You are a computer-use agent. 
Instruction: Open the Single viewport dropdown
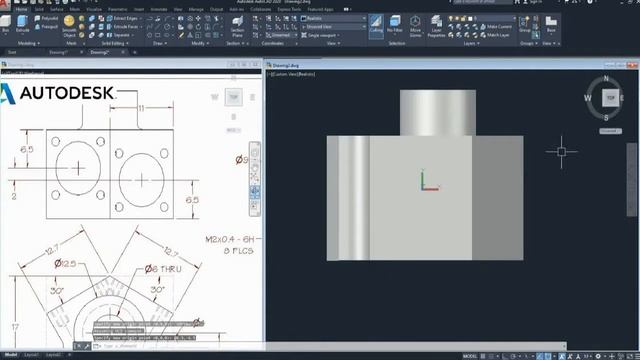pos(321,35)
